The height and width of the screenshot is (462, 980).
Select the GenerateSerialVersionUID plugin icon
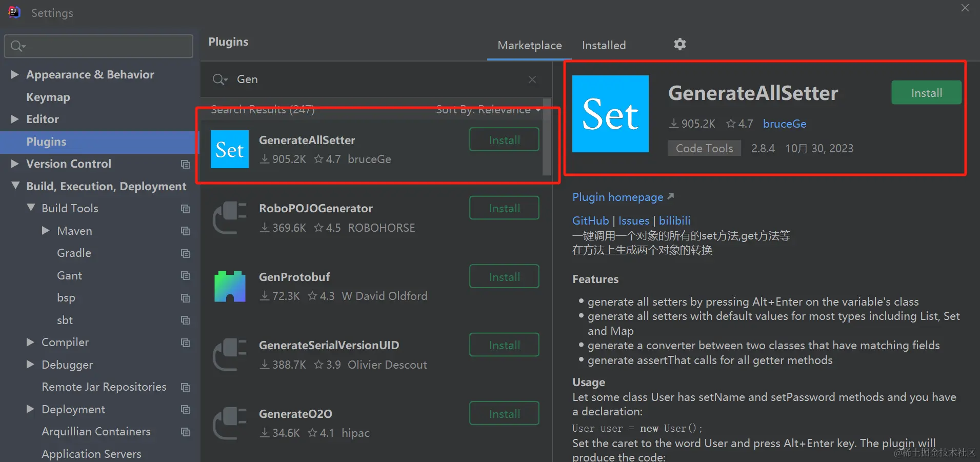coord(229,354)
